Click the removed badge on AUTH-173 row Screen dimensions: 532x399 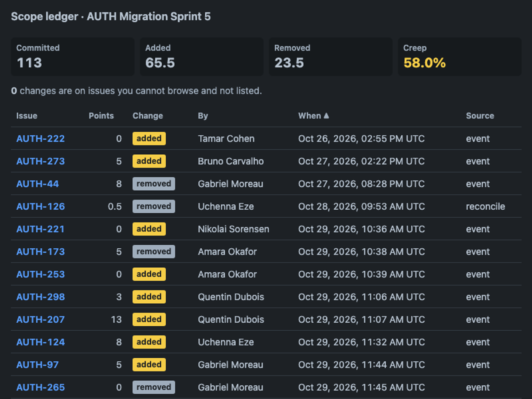pos(154,252)
